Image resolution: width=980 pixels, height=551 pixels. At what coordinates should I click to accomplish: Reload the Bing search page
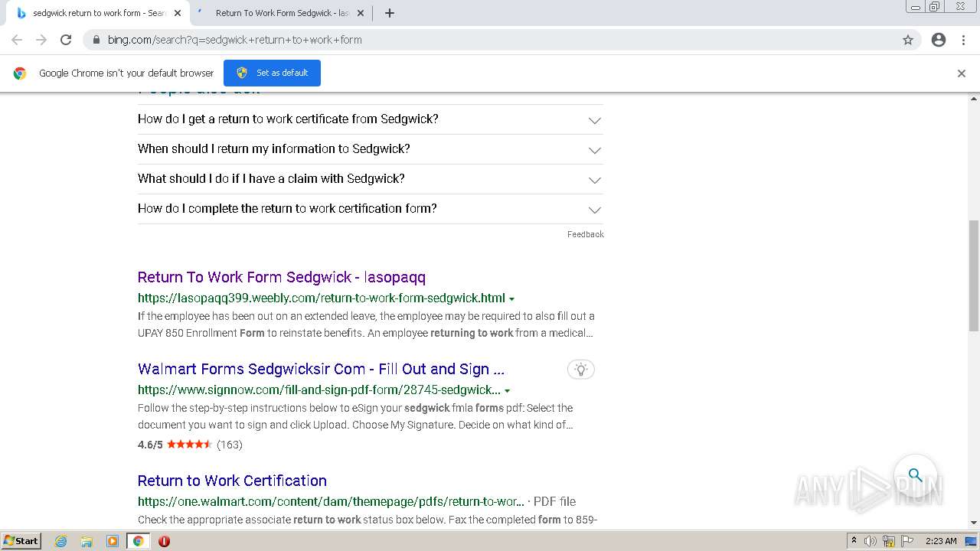click(x=66, y=40)
